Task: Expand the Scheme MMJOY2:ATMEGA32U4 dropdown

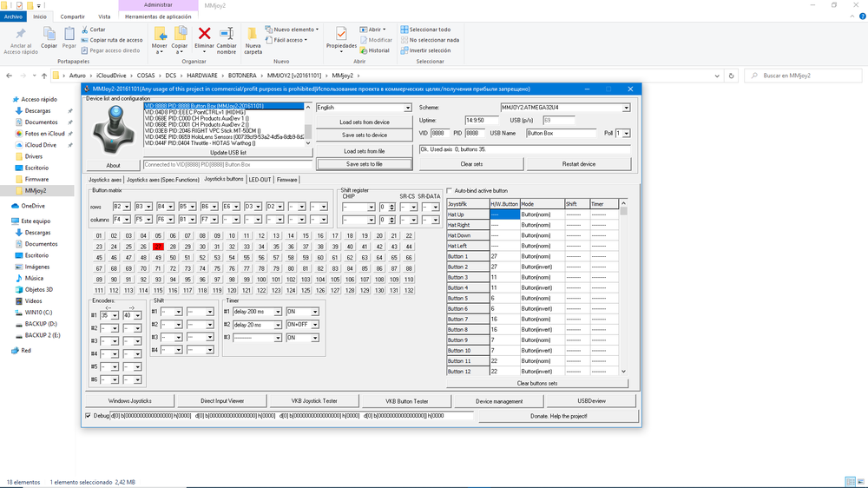Action: [626, 108]
